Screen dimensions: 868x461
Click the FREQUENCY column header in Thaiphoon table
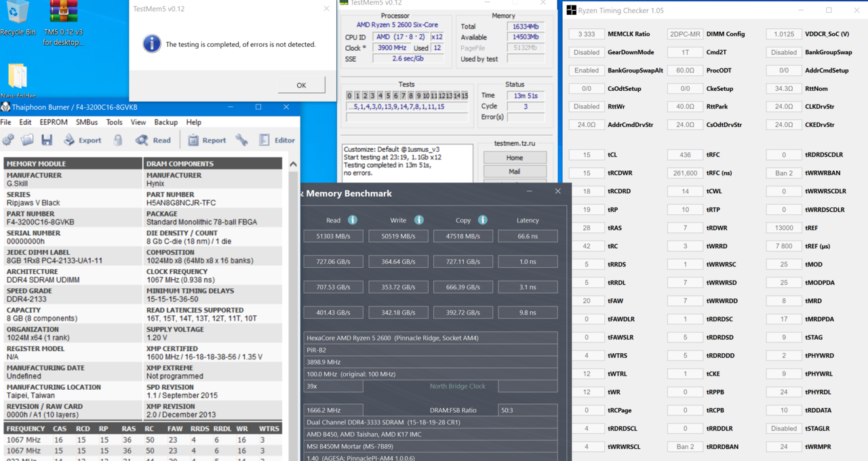(26, 428)
